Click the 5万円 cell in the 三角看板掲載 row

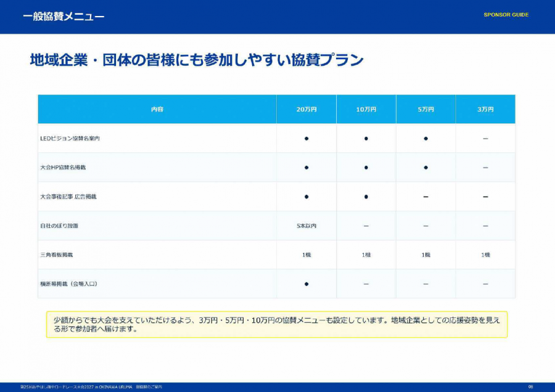point(425,255)
